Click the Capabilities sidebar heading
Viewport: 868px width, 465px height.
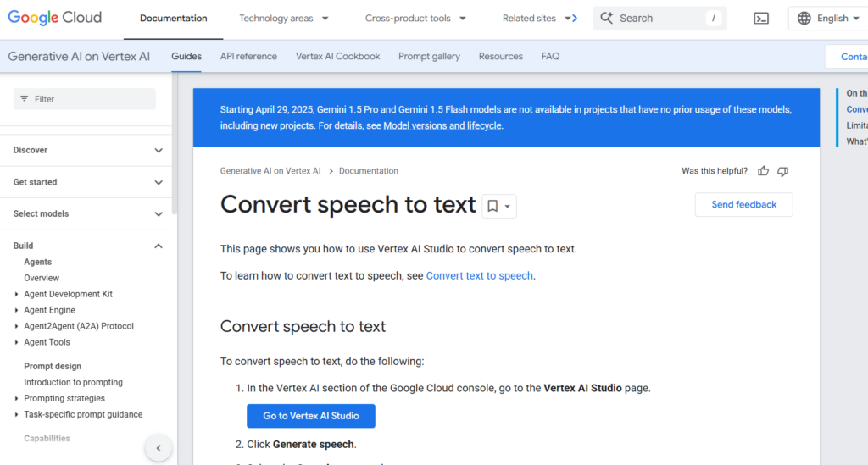(x=47, y=439)
